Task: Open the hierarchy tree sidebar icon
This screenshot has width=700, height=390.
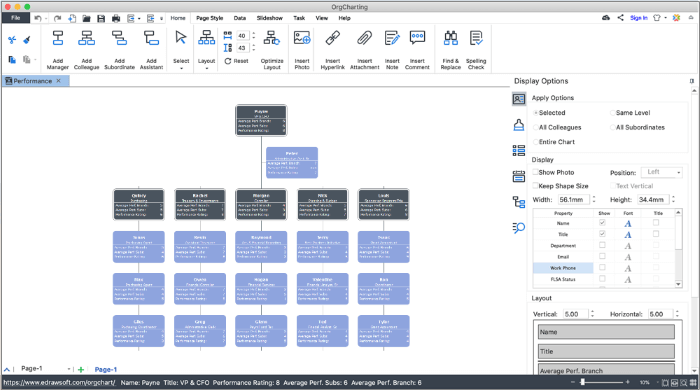Action: [x=519, y=202]
